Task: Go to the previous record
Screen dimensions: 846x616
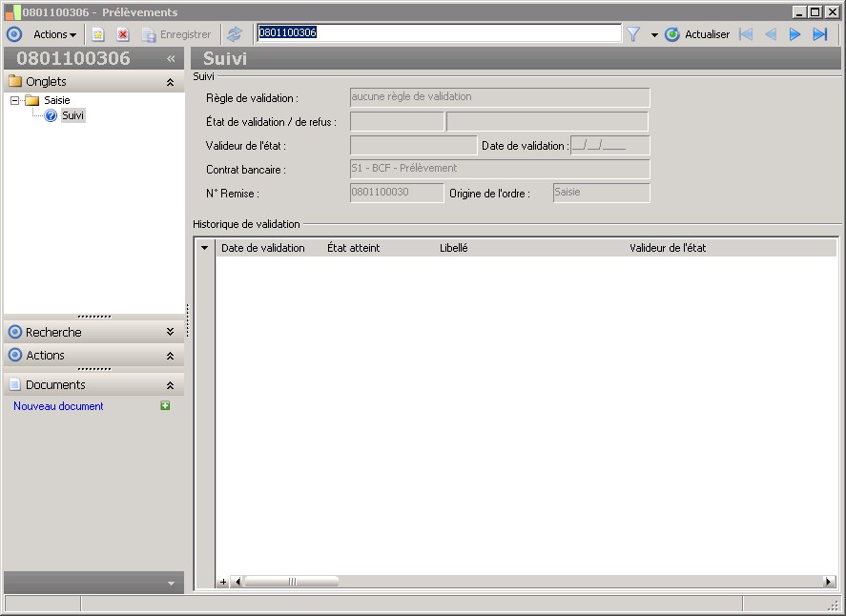Action: [771, 34]
